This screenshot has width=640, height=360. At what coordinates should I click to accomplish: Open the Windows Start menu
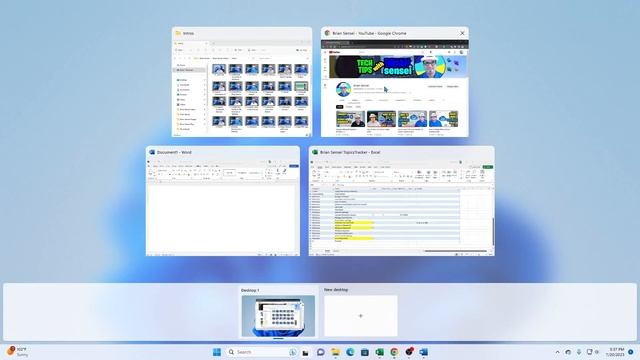pyautogui.click(x=217, y=352)
